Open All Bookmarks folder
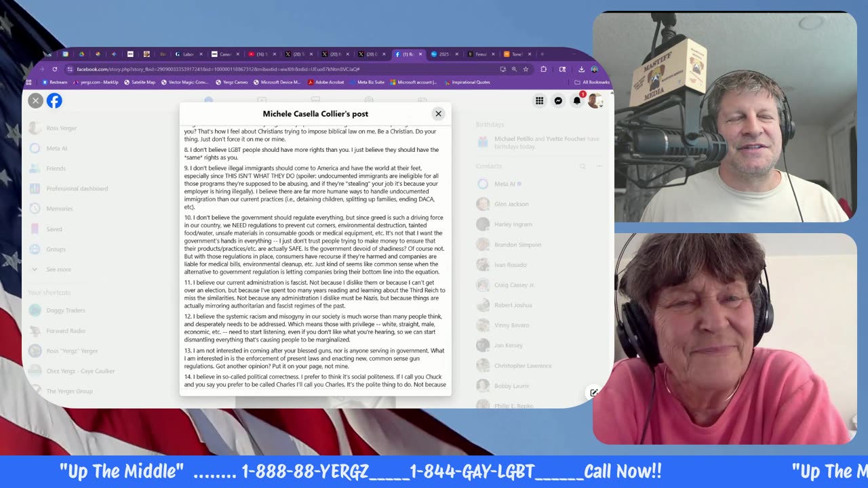This screenshot has width=868, height=488. [x=592, y=82]
